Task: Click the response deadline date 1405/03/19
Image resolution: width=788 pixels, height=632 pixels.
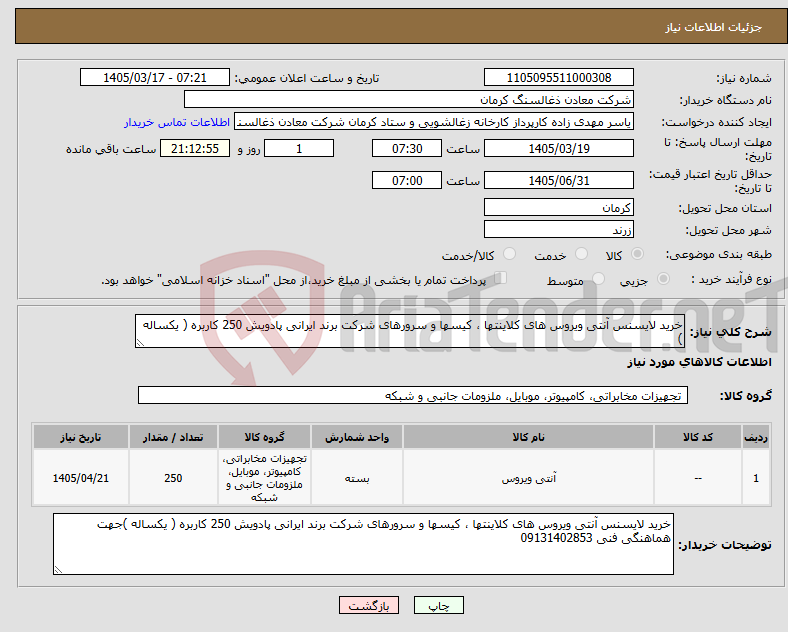Action: click(x=558, y=149)
